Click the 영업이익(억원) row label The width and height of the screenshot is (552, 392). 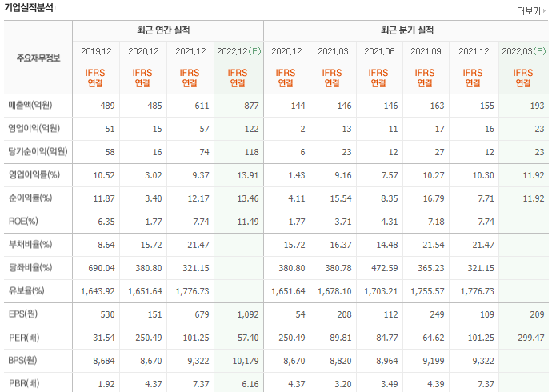(34, 129)
